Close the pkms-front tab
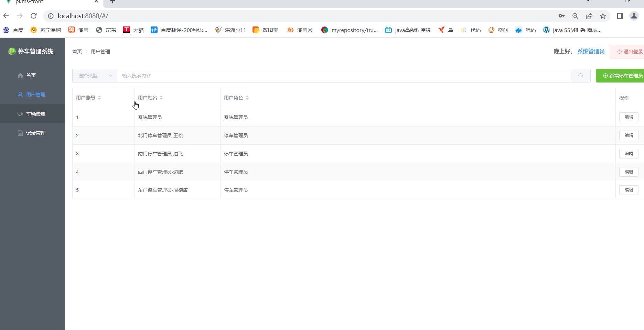 tap(96, 2)
